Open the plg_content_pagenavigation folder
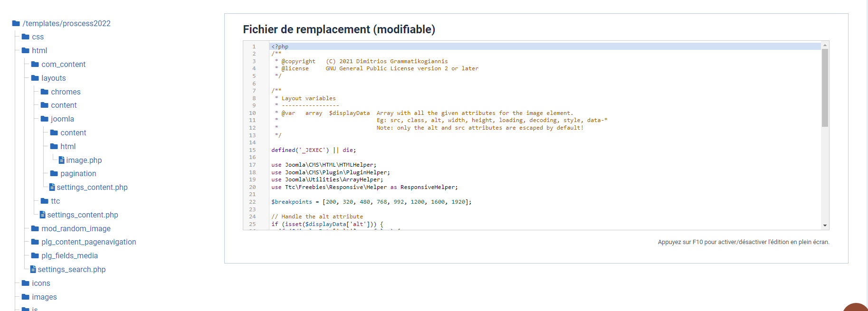Viewport: 868px width, 311px height. click(x=89, y=242)
